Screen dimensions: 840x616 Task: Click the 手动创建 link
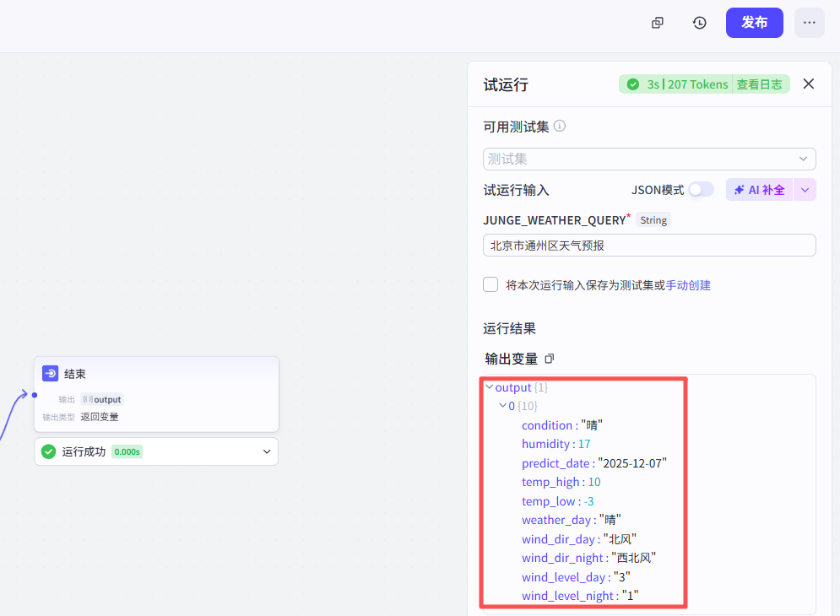[x=688, y=285]
